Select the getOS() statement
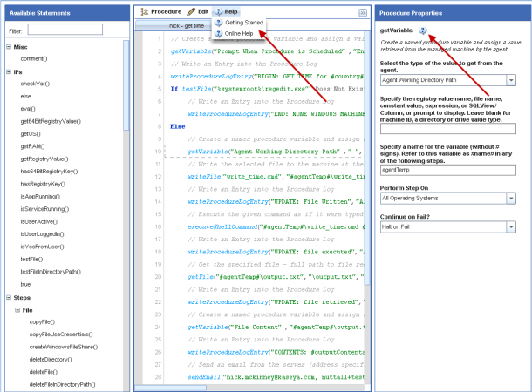This screenshot has width=532, height=392. click(x=31, y=134)
